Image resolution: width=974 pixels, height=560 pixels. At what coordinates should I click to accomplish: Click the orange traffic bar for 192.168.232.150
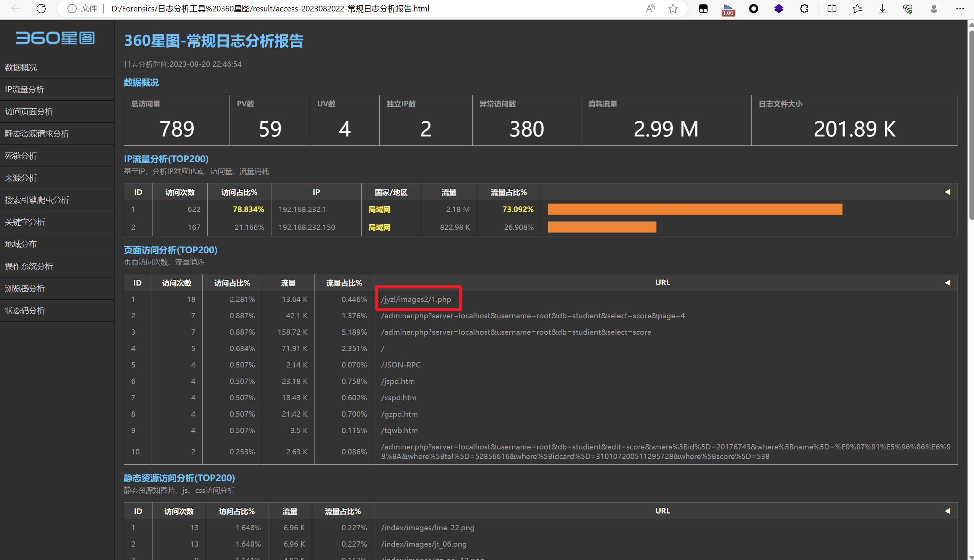602,227
